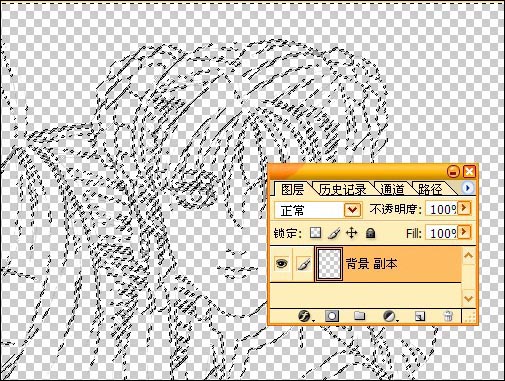505x381 pixels.
Task: Toggle lock transparent pixels checkerboard icon
Action: (315, 233)
